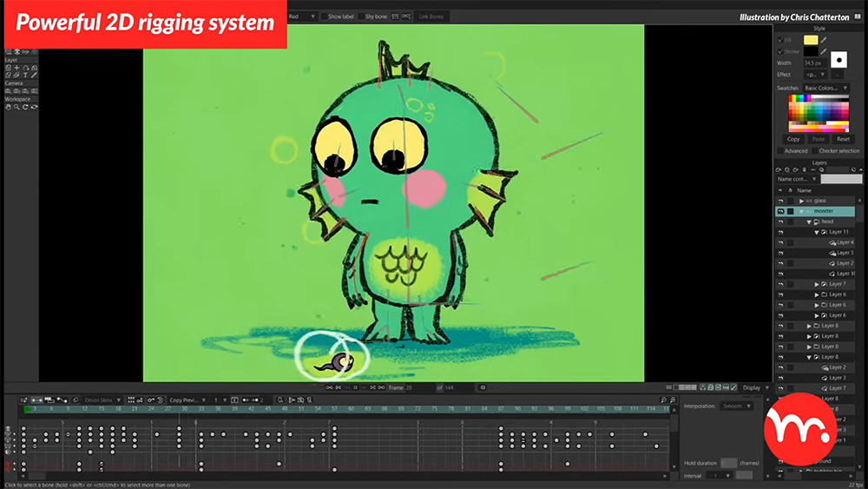
Task: Open the Onion Skins dropdown
Action: (x=103, y=400)
